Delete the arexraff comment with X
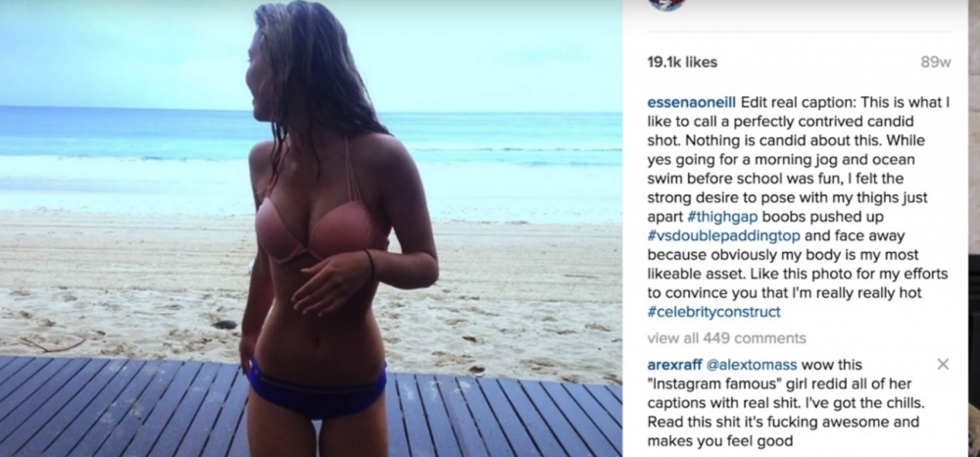Image resolution: width=980 pixels, height=457 pixels. point(943,364)
